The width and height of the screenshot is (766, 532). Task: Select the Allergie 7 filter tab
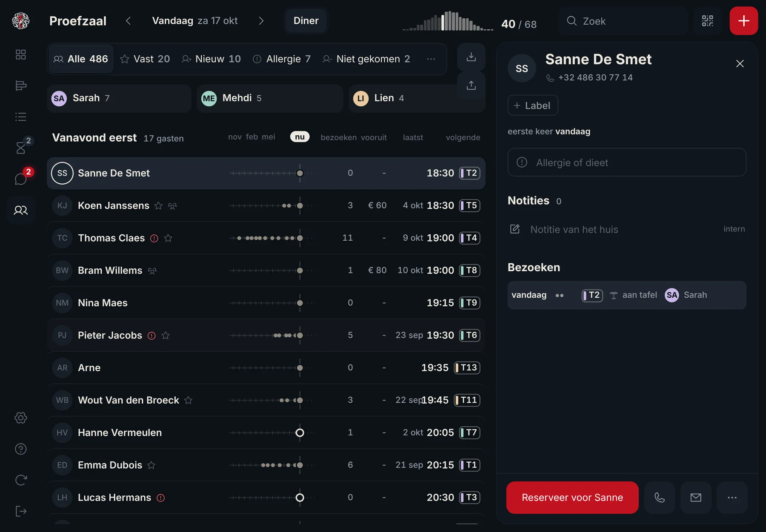[282, 59]
